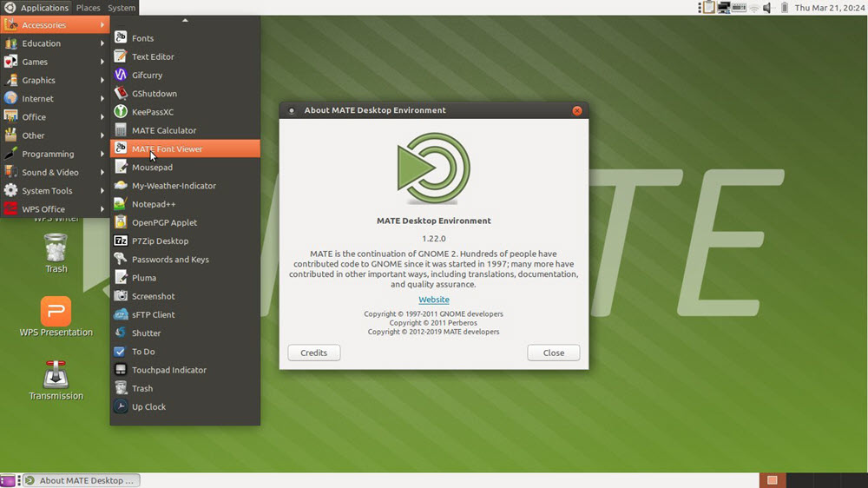Launch P7Zip Desktop

[x=160, y=241]
